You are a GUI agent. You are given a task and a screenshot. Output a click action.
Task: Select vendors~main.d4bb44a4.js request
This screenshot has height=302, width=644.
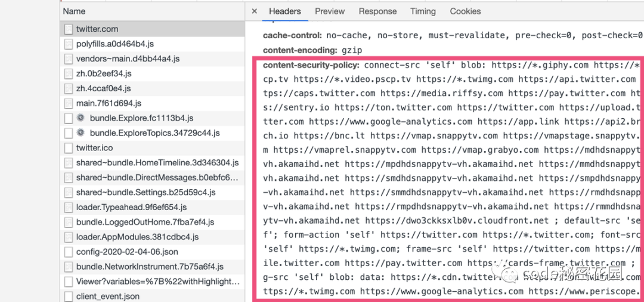(x=152, y=58)
